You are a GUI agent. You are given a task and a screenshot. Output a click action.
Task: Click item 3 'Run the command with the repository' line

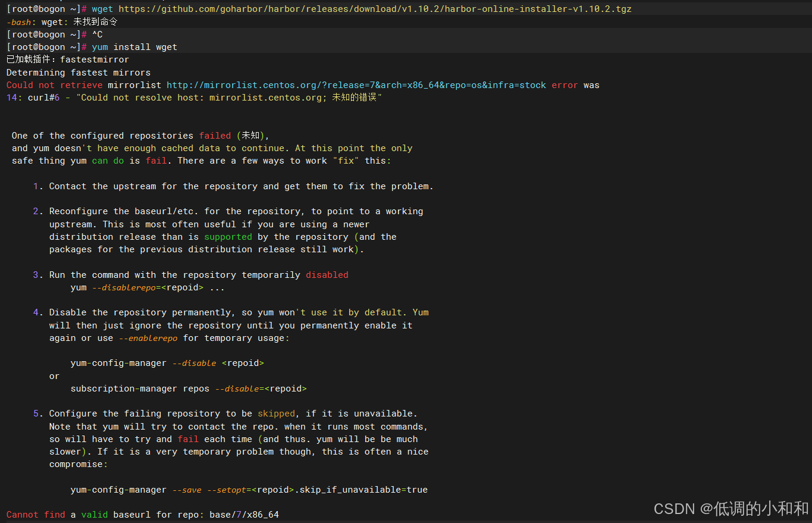pyautogui.click(x=190, y=275)
